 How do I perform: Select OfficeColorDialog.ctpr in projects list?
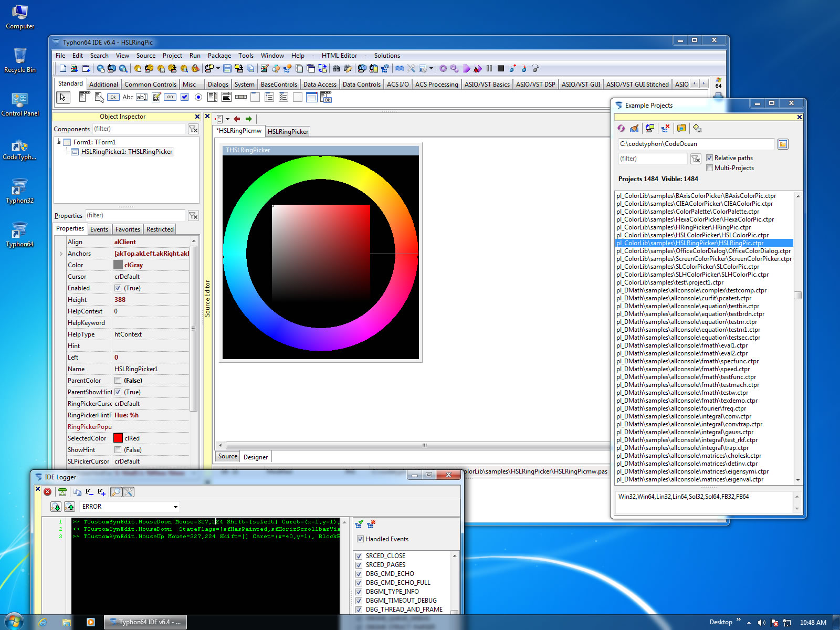point(703,251)
